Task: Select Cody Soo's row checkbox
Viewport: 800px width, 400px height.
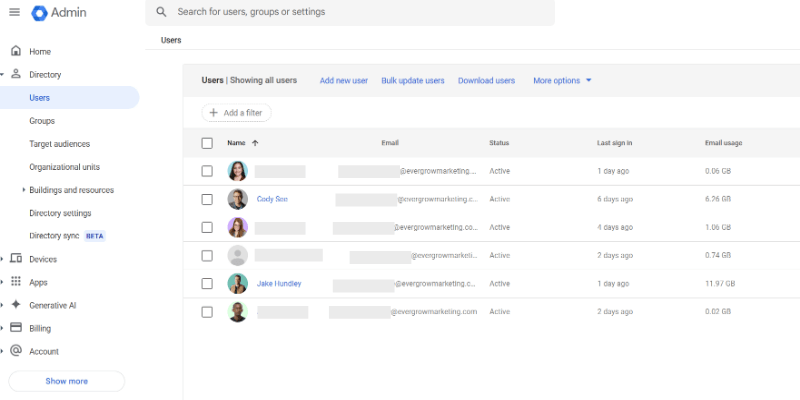Action: point(207,199)
